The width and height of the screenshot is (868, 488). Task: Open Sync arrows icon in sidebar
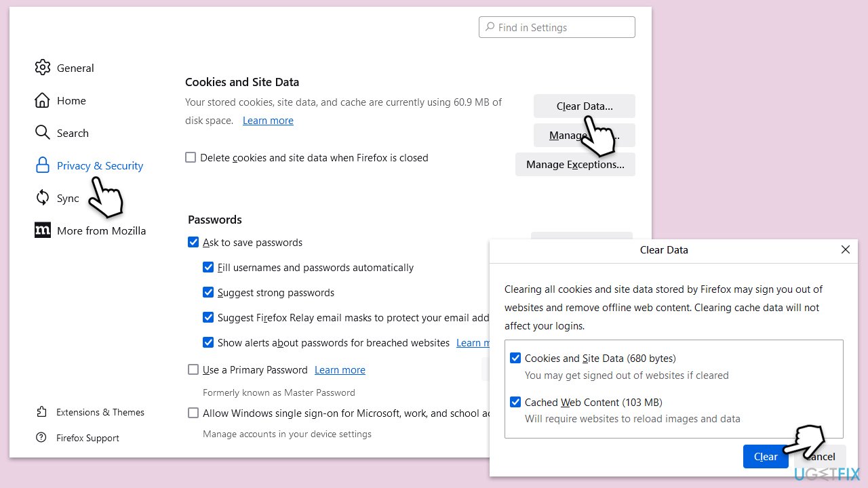[x=43, y=198]
